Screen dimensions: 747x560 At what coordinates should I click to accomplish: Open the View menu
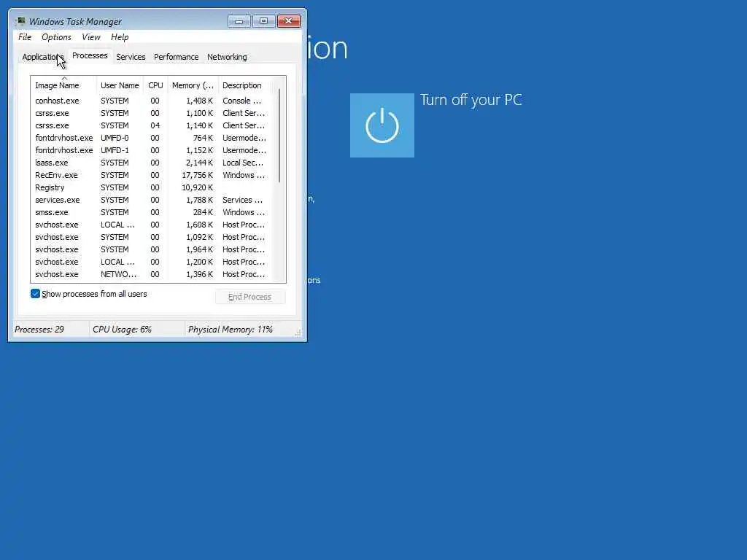(x=91, y=37)
